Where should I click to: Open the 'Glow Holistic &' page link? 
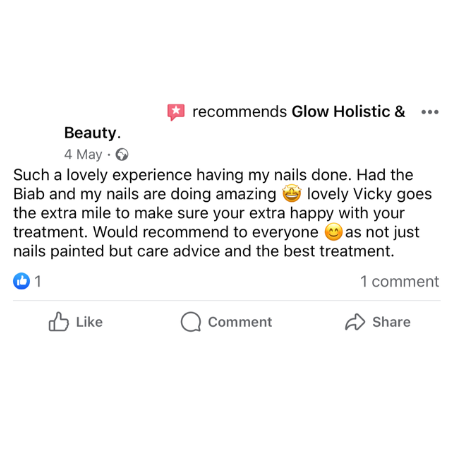tap(348, 112)
